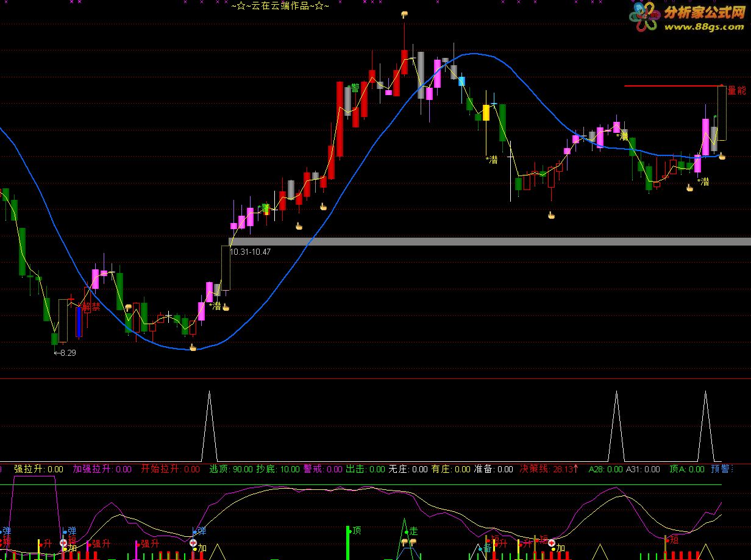Click the 抄底: 10.00 value
This screenshot has width=751, height=560.
pos(278,469)
